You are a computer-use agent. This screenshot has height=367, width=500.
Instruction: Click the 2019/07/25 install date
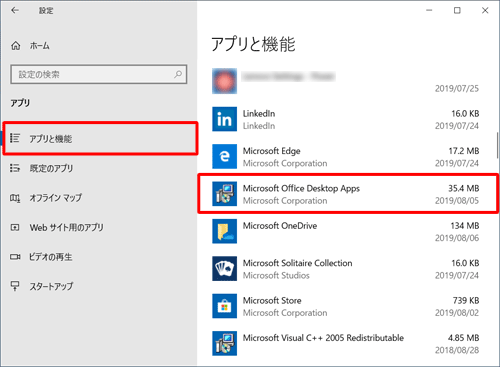[457, 89]
